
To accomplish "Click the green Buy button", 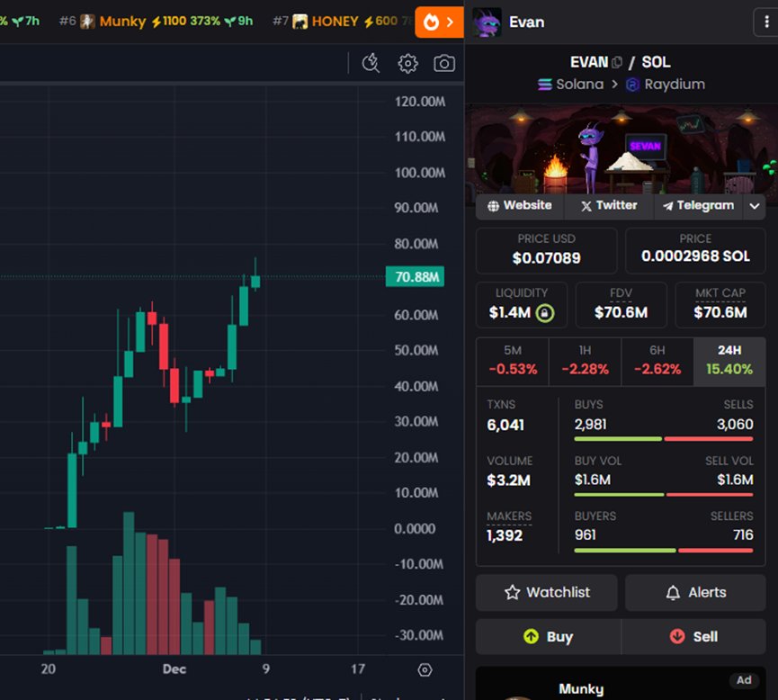I will pyautogui.click(x=549, y=636).
